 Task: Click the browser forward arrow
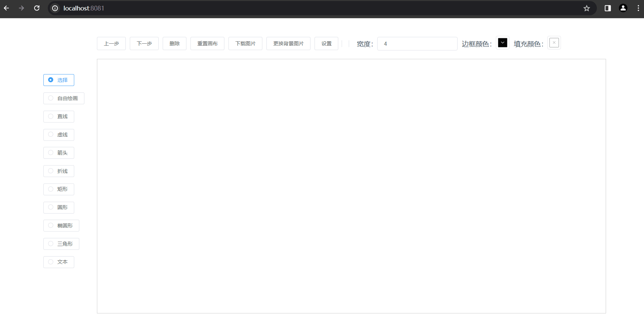click(22, 8)
